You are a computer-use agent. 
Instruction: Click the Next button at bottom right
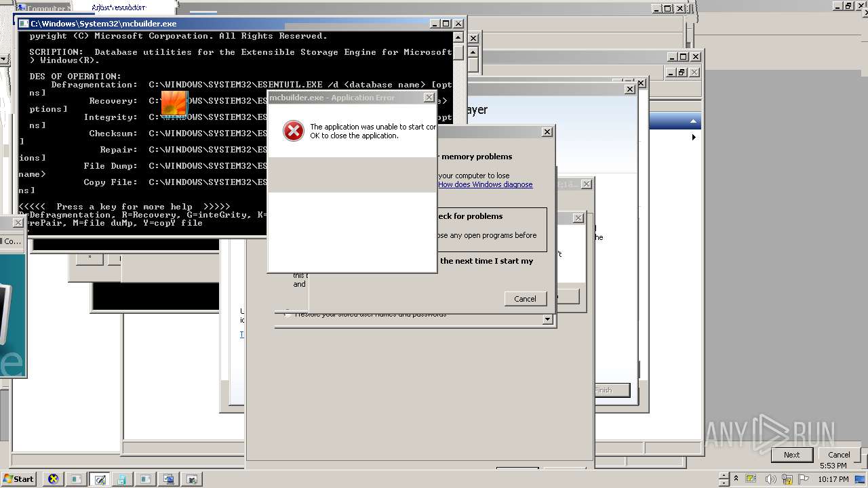point(791,455)
